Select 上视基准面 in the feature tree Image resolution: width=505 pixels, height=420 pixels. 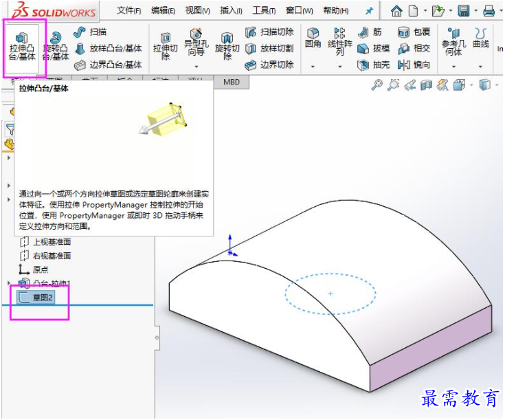45,242
